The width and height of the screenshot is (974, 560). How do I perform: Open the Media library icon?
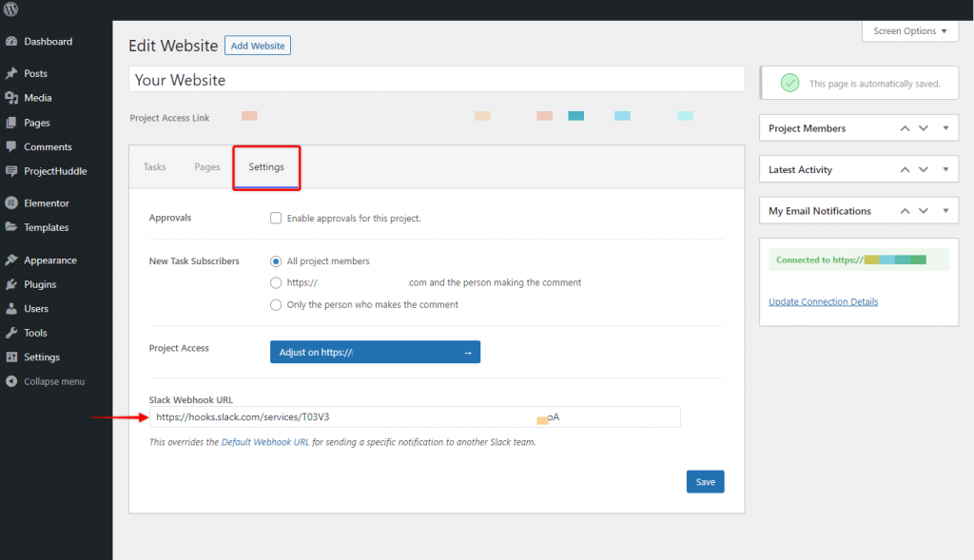[x=13, y=98]
